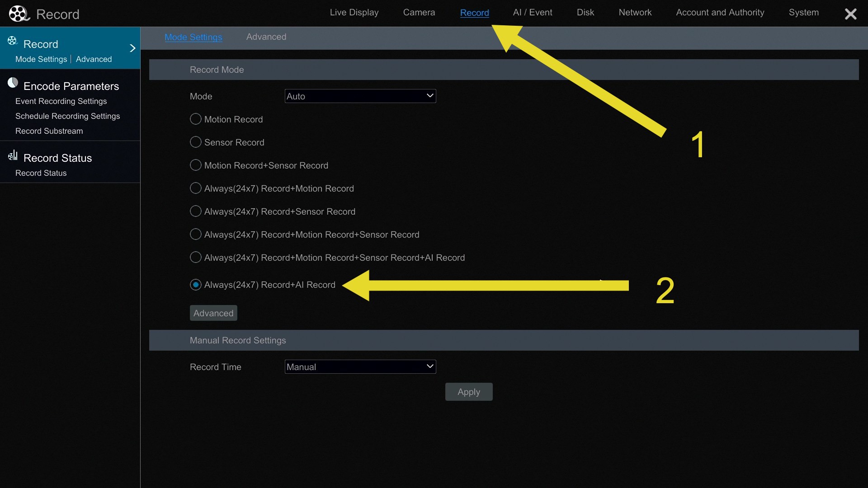Open Record Substream in sidebar

click(49, 131)
